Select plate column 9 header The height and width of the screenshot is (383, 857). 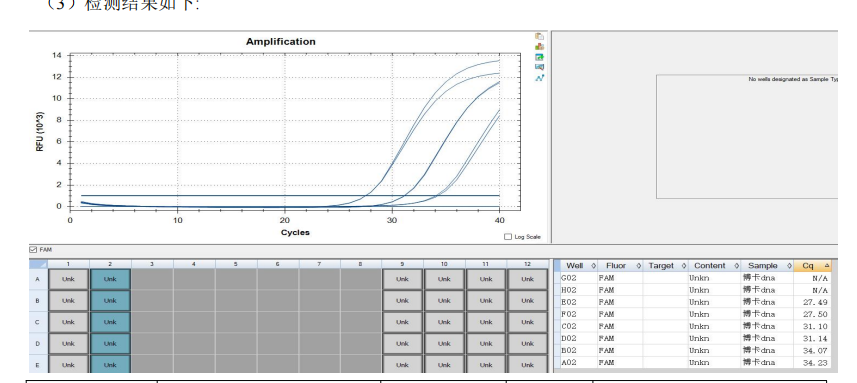402,264
